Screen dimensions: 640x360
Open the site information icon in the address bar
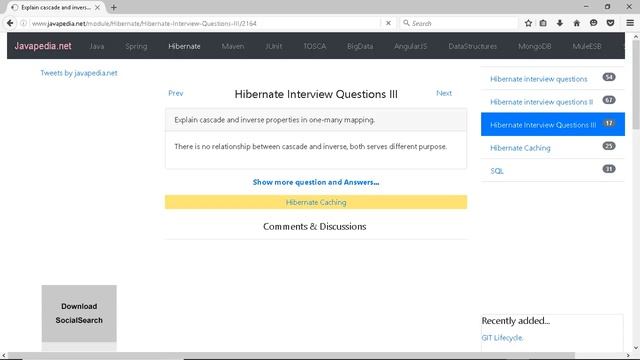23,23
